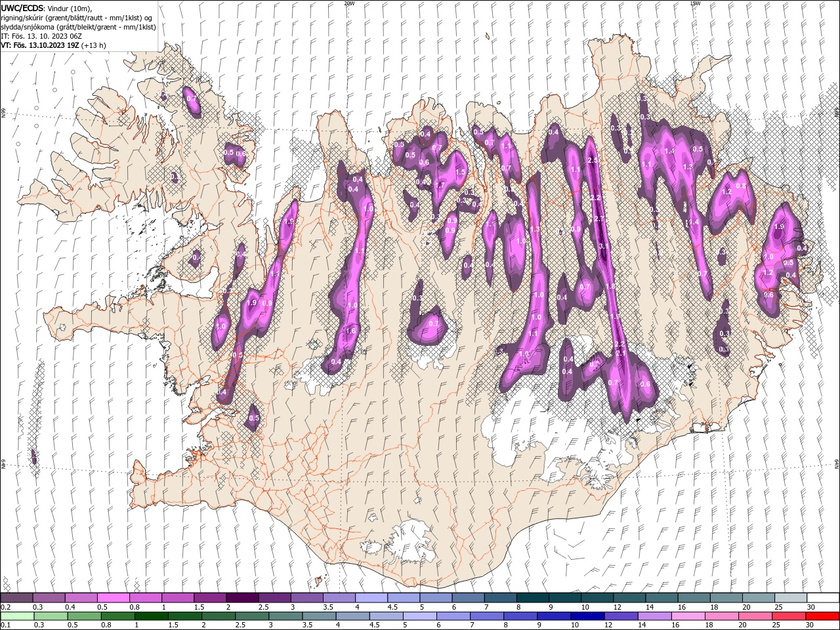Click the '3.1' snowfall value on the map
This screenshot has height=630, width=840.
click(x=602, y=247)
